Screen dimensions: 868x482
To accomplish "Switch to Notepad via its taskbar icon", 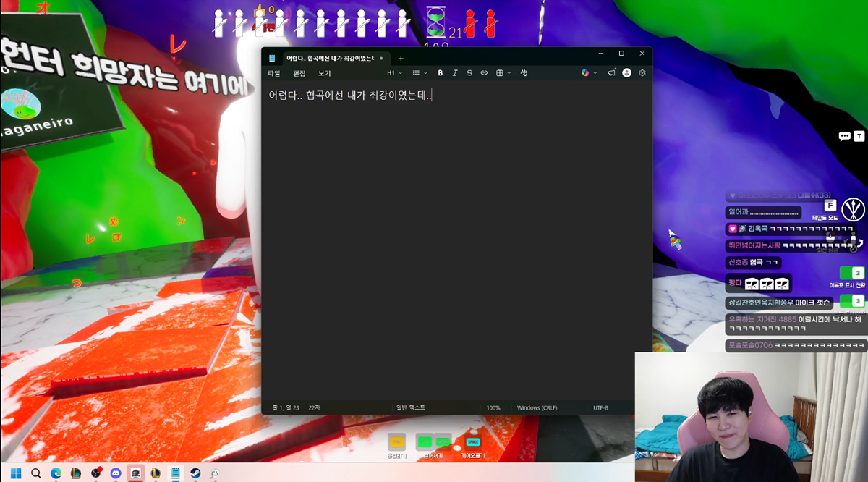I will point(175,473).
